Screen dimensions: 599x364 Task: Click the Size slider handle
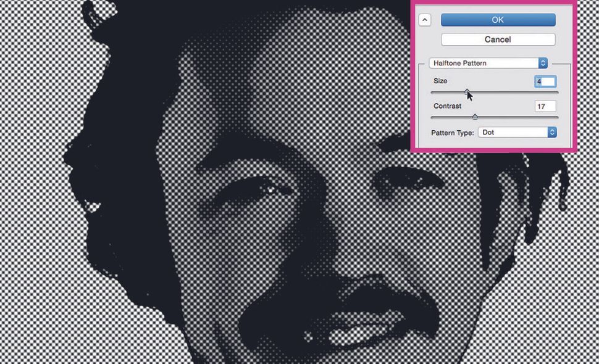coord(467,91)
